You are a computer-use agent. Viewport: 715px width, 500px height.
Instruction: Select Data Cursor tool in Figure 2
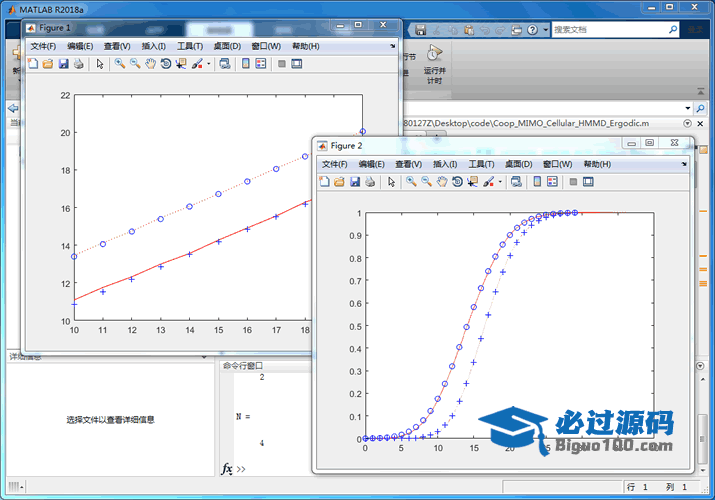click(x=472, y=182)
